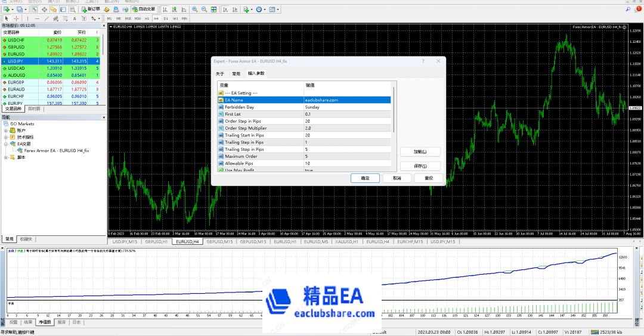Screen dimensions: 644x336
Task: Switch timeframe to M15
Action: (128, 18)
